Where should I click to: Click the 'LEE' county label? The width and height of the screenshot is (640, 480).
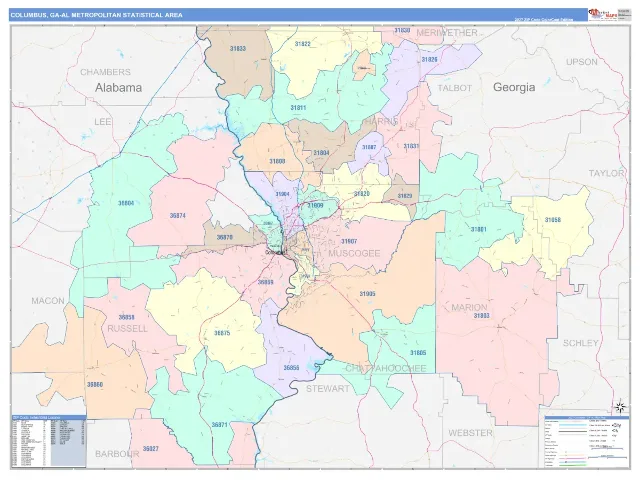[102, 122]
